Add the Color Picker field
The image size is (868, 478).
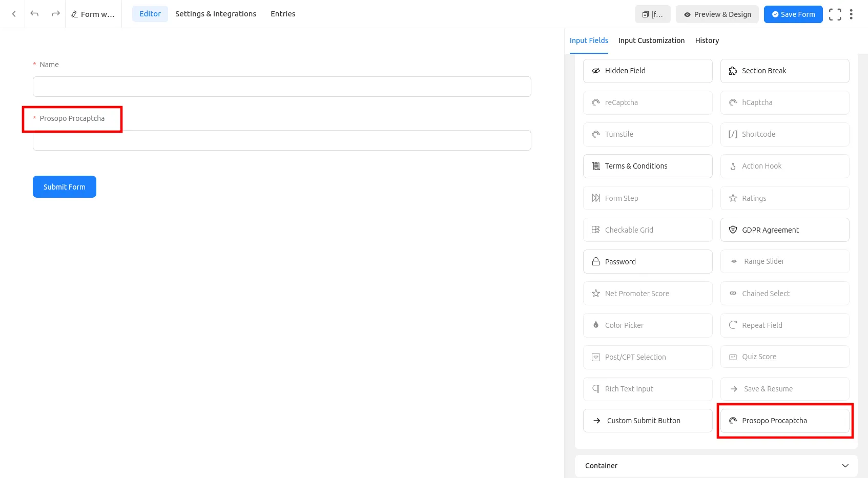click(x=647, y=325)
